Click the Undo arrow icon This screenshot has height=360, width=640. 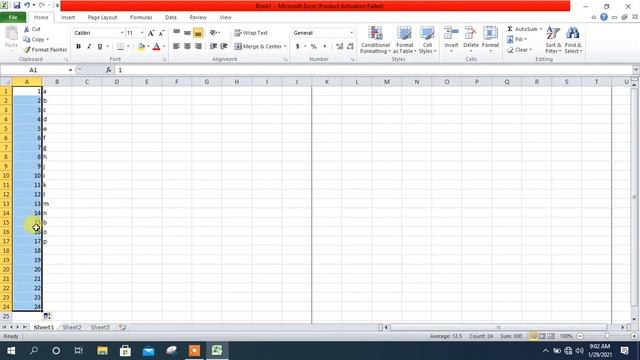point(27,5)
